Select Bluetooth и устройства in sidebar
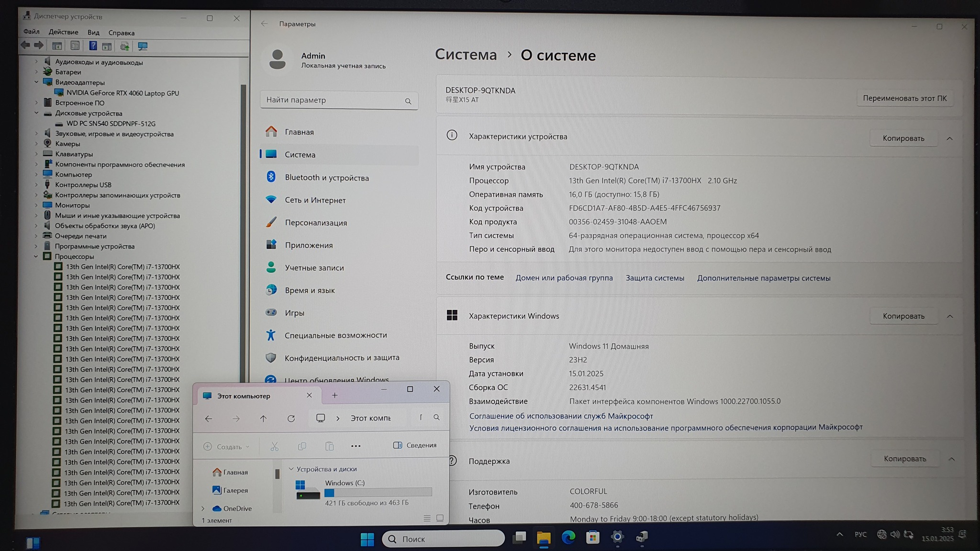 click(x=327, y=177)
